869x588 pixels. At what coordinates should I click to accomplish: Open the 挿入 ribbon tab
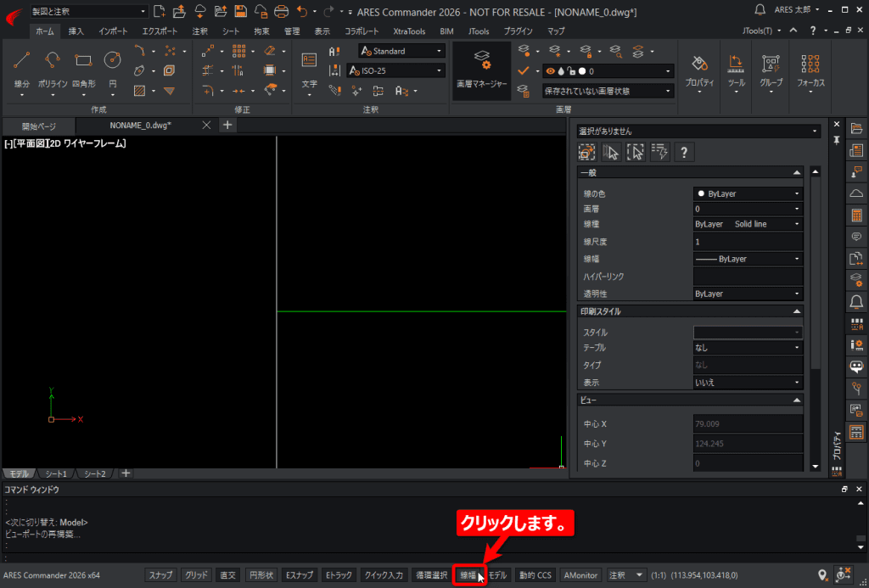pos(76,31)
